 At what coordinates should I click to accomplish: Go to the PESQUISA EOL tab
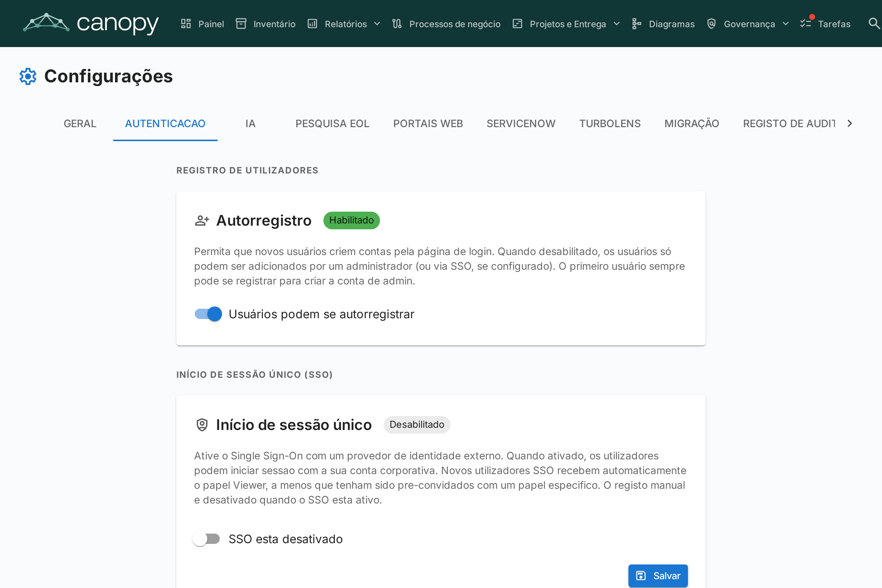(x=332, y=123)
